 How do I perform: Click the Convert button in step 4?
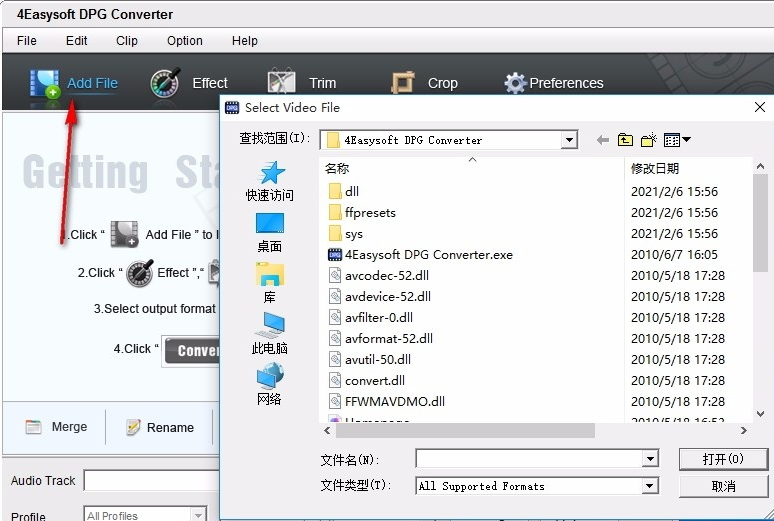click(193, 351)
